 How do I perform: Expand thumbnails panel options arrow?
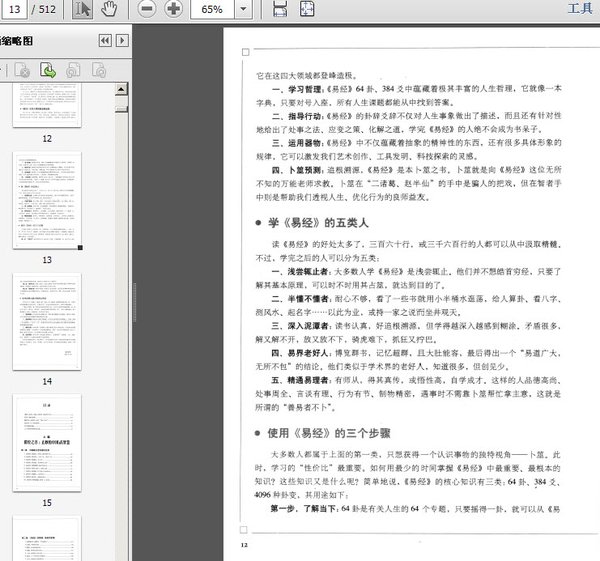point(122,42)
